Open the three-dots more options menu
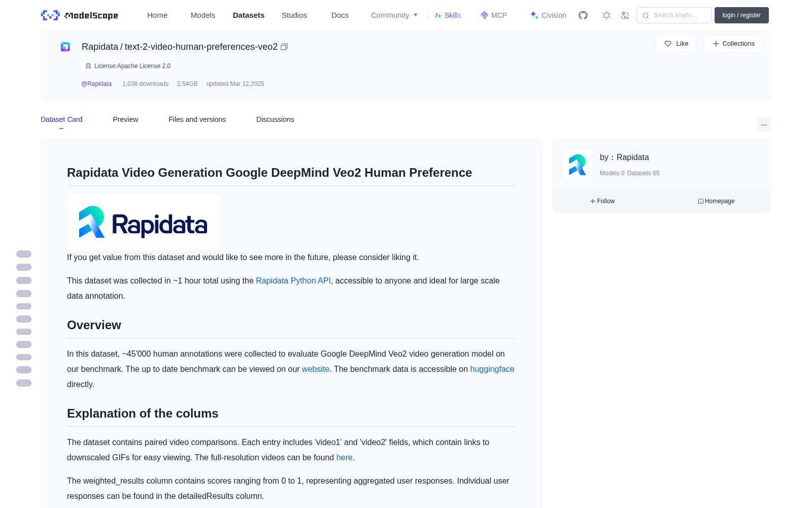 764,124
